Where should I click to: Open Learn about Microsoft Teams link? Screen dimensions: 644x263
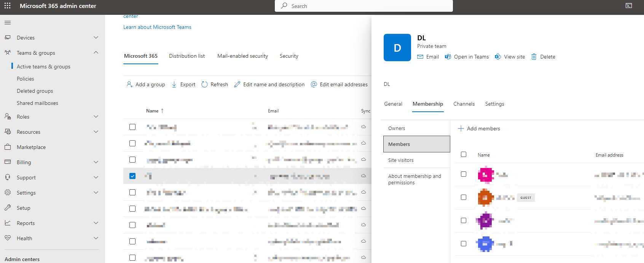(x=157, y=27)
